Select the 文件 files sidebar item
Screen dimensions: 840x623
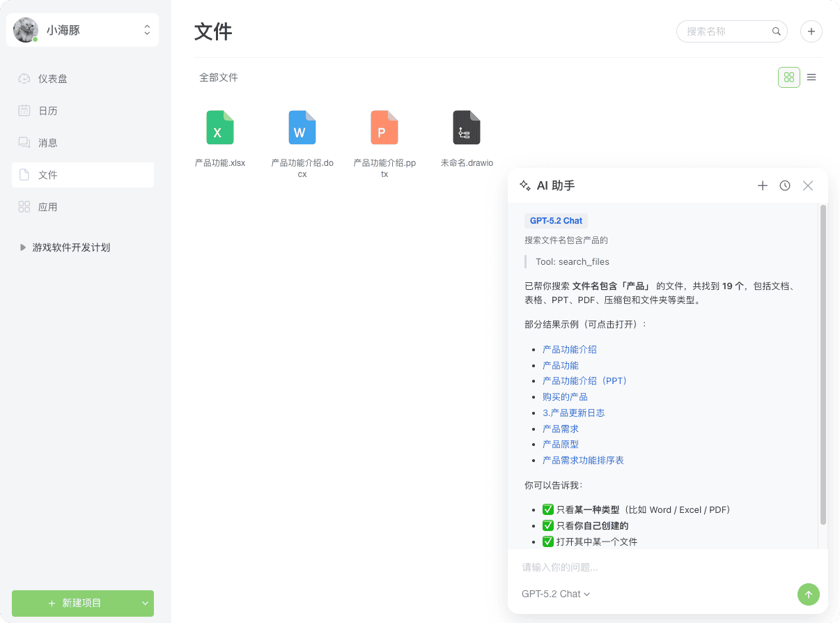tap(83, 175)
